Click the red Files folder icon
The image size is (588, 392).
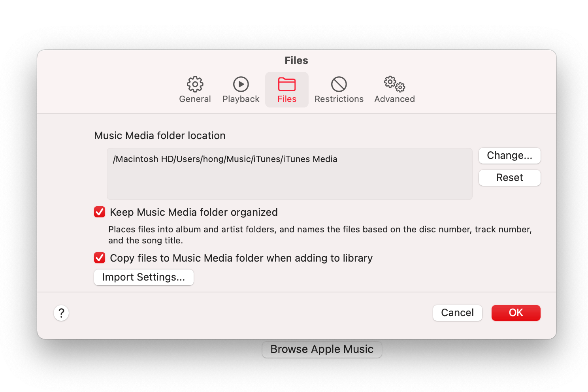(286, 84)
